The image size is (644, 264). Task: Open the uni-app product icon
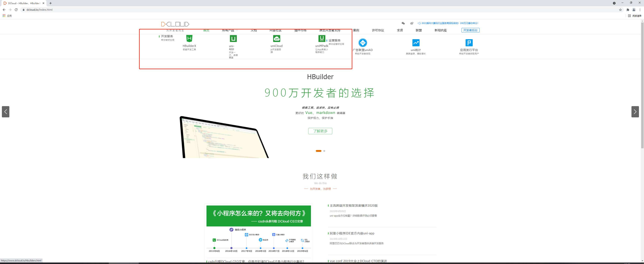click(x=233, y=38)
